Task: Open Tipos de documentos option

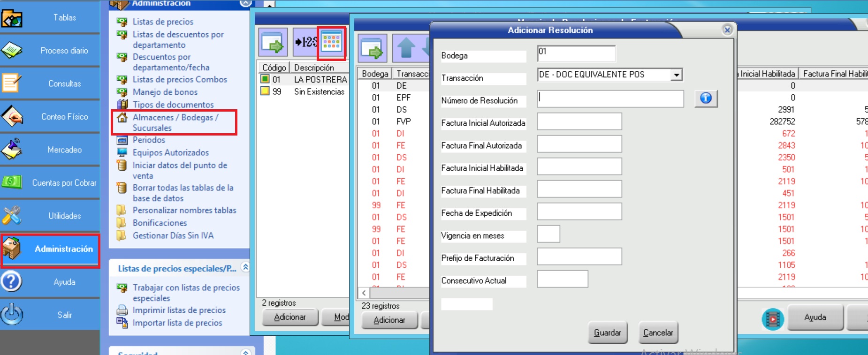Action: pyautogui.click(x=173, y=105)
